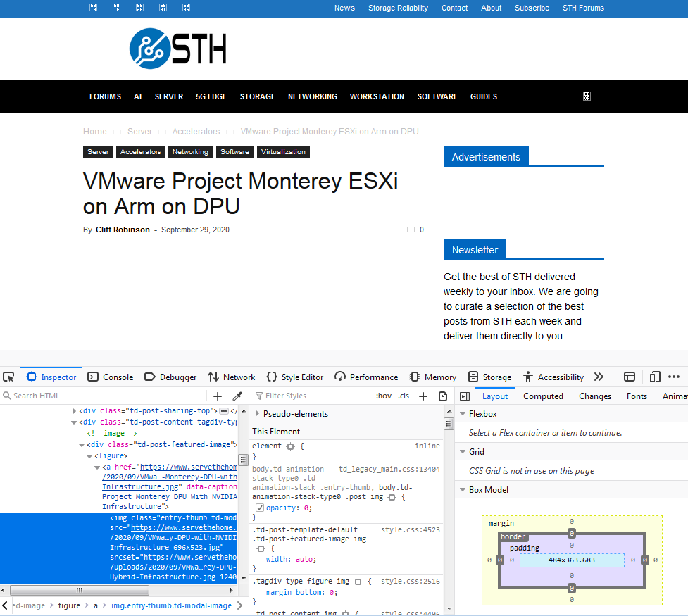
Task: Collapse the figure node
Action: pyautogui.click(x=89, y=456)
